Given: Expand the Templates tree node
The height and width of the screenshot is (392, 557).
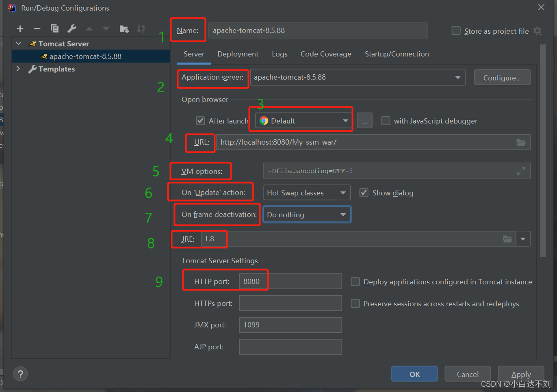Looking at the screenshot, I should [18, 69].
